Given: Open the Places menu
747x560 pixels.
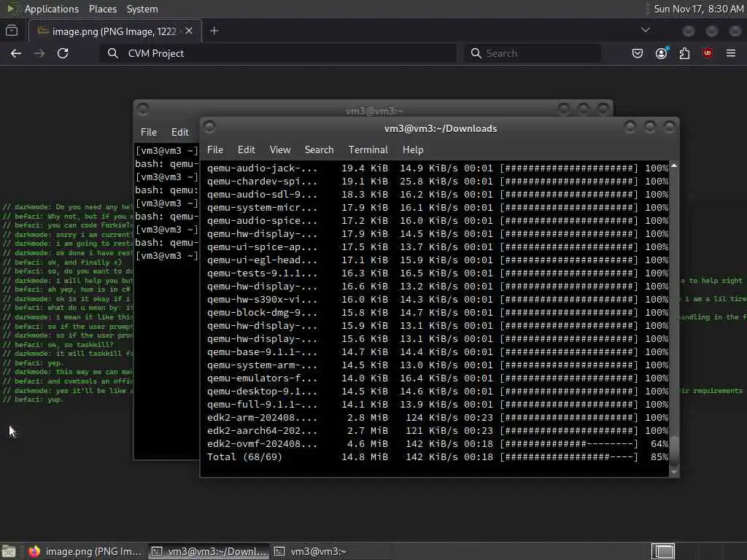Looking at the screenshot, I should click(102, 9).
